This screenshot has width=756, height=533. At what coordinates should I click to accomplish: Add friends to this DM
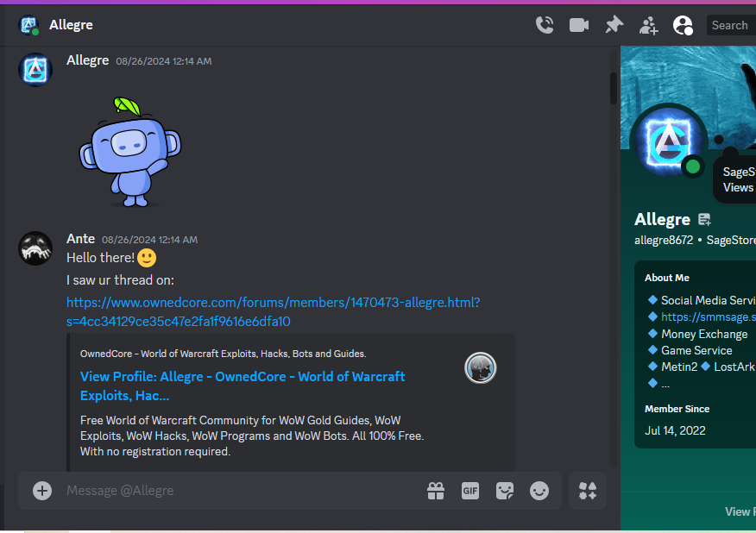(x=648, y=25)
